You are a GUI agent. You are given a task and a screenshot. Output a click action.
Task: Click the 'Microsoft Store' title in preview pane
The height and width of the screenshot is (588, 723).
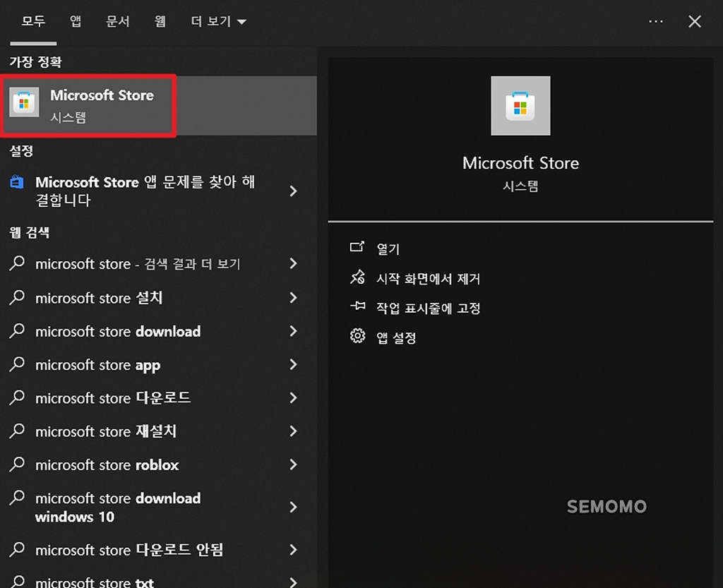520,163
